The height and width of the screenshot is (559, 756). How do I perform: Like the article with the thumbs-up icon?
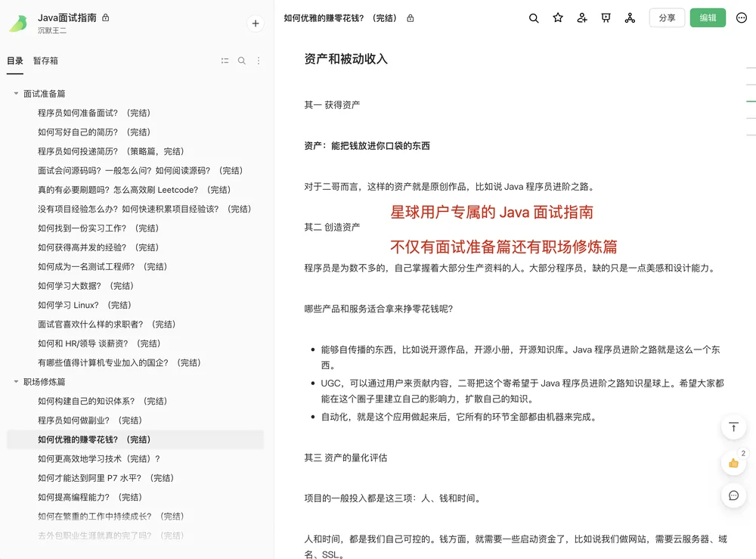point(733,463)
